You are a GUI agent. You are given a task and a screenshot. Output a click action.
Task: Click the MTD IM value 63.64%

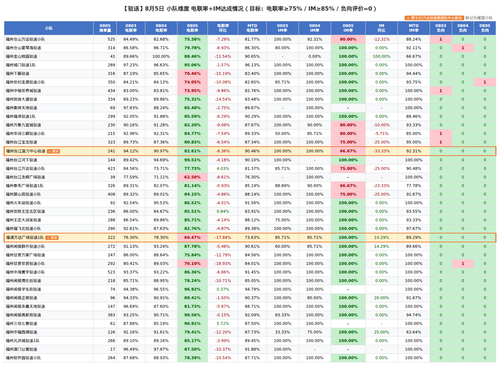tap(414, 332)
